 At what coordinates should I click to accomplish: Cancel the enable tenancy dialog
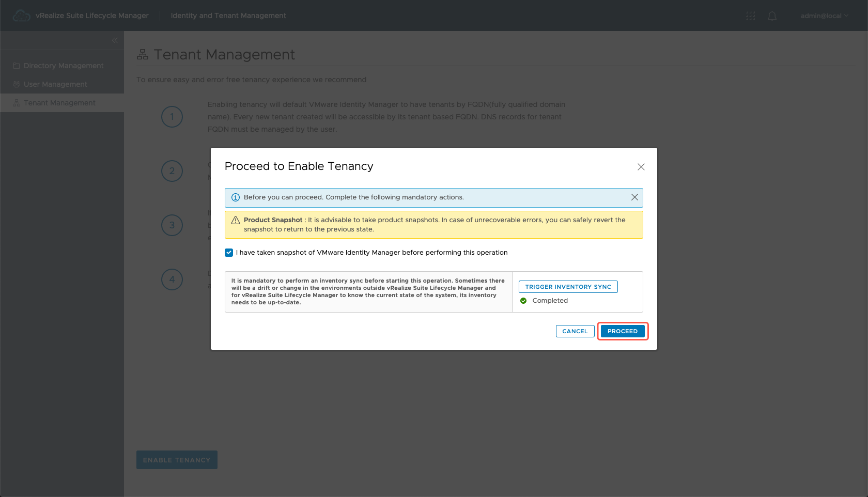pos(575,331)
